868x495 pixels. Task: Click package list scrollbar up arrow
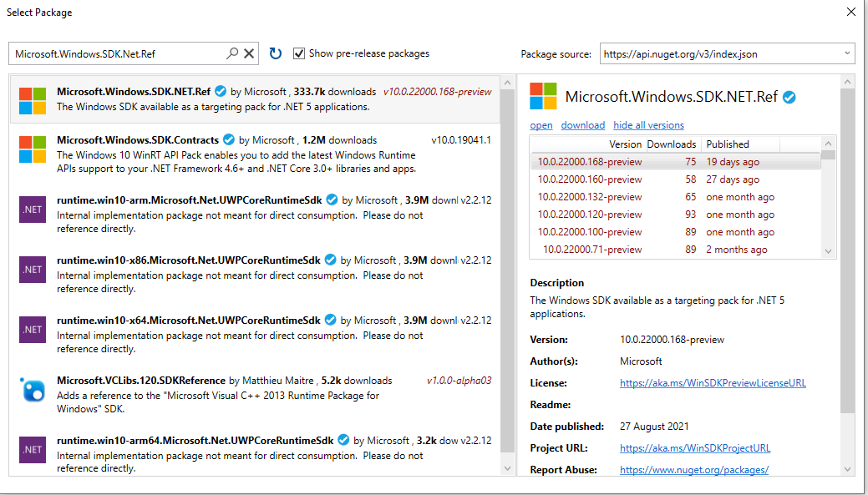507,83
